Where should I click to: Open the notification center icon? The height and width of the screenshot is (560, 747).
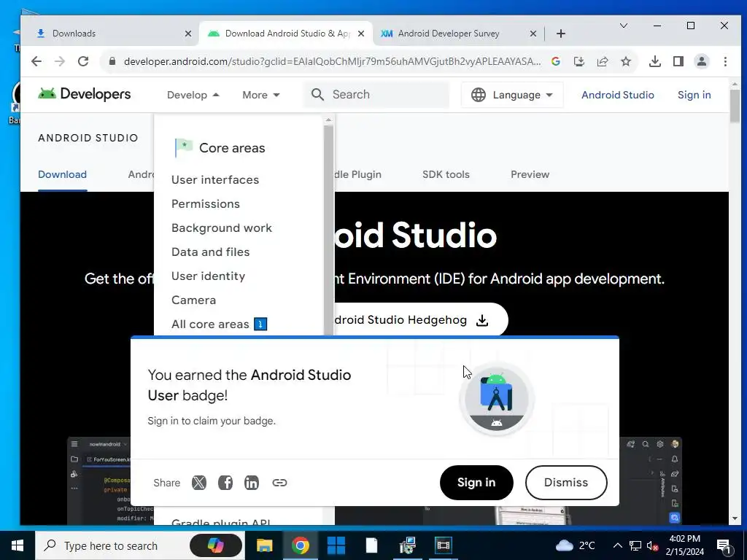click(x=724, y=545)
